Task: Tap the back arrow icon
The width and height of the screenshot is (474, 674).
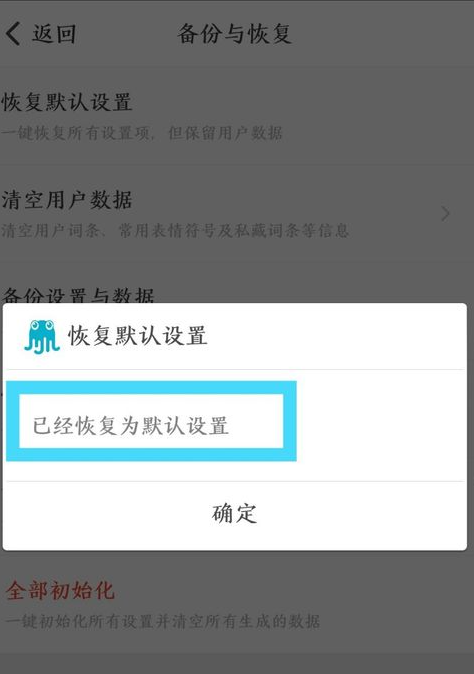Action: point(13,34)
